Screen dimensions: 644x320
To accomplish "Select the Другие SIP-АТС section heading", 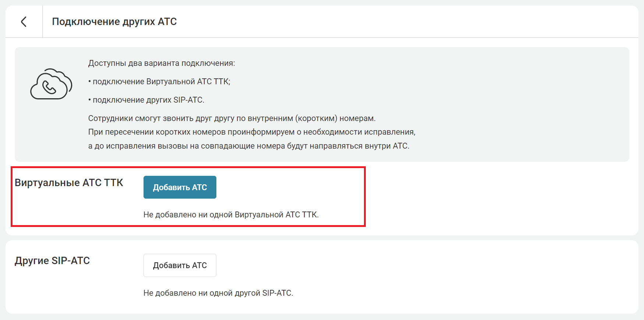I will pyautogui.click(x=52, y=261).
